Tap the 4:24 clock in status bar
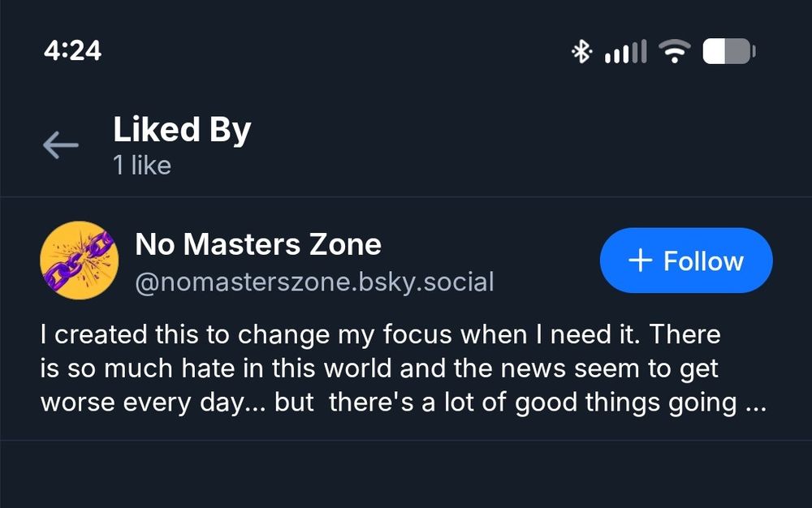This screenshot has width=812, height=508. (72, 50)
